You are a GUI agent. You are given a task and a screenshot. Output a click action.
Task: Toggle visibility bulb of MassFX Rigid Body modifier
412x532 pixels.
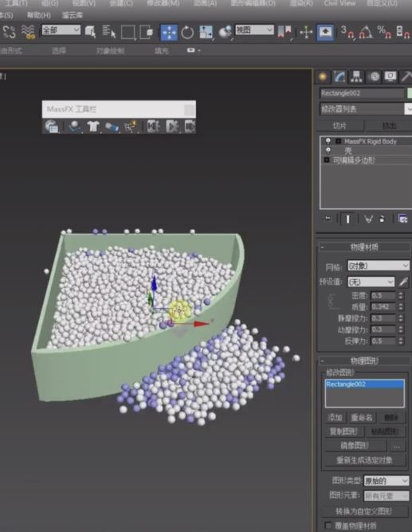tap(328, 141)
